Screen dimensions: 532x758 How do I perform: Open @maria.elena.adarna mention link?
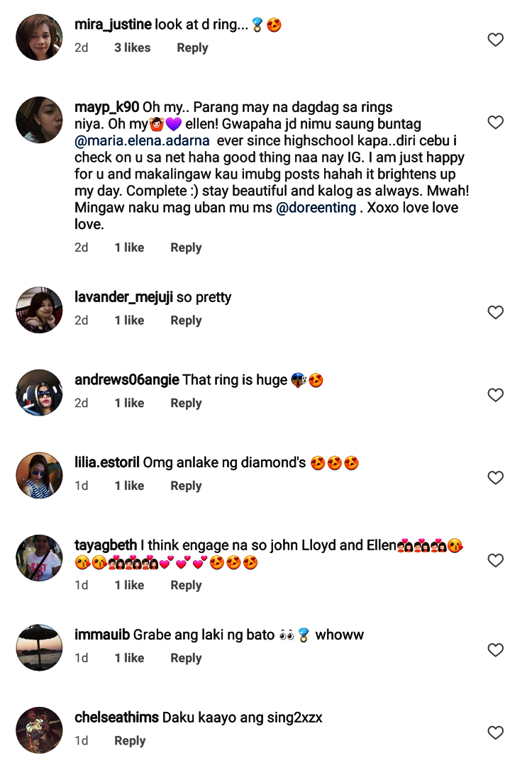tap(142, 140)
